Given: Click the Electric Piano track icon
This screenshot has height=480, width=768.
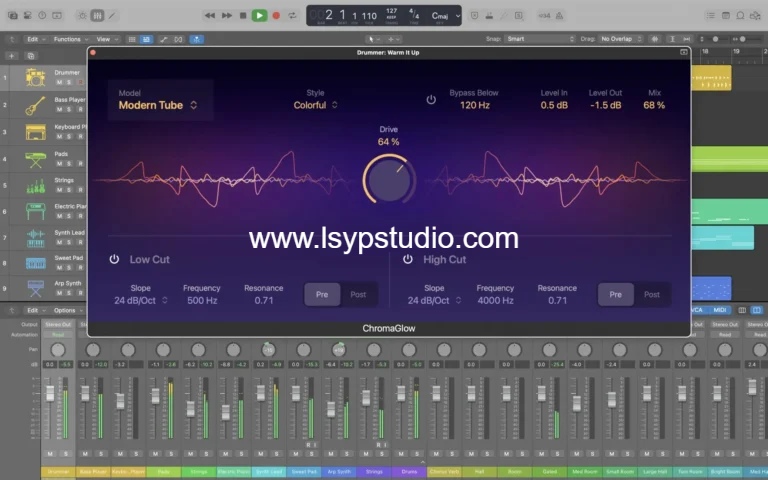Looking at the screenshot, I should pyautogui.click(x=35, y=212).
